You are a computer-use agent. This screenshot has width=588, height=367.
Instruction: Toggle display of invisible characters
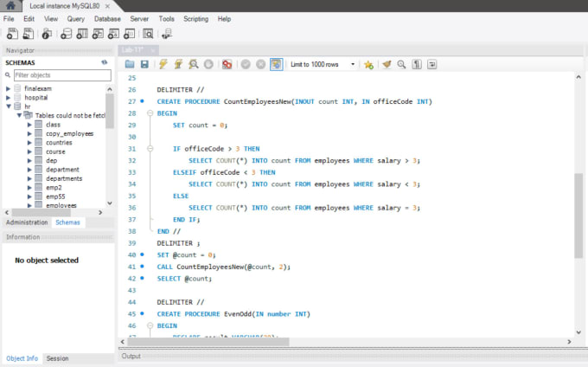tap(417, 64)
